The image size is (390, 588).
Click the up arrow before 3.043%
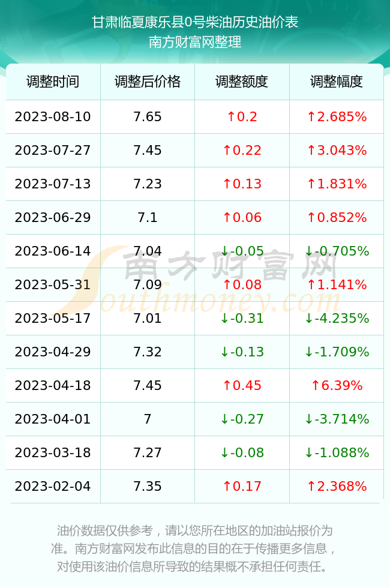pos(311,151)
